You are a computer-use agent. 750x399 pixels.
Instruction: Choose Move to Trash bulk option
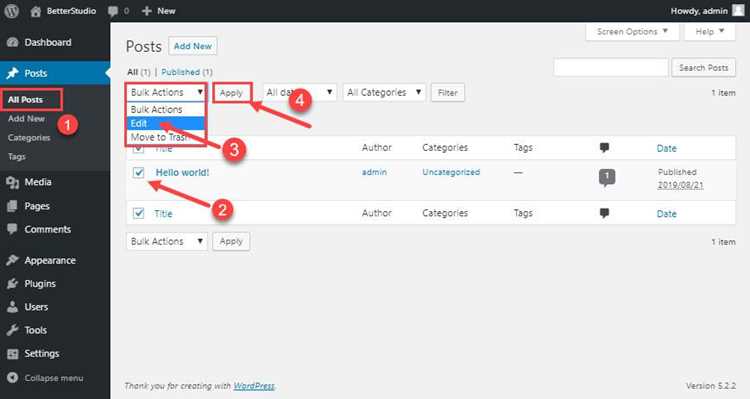(x=165, y=137)
